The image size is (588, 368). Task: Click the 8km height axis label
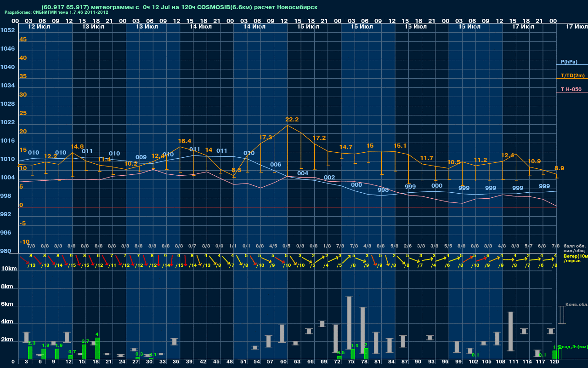[x=8, y=287]
